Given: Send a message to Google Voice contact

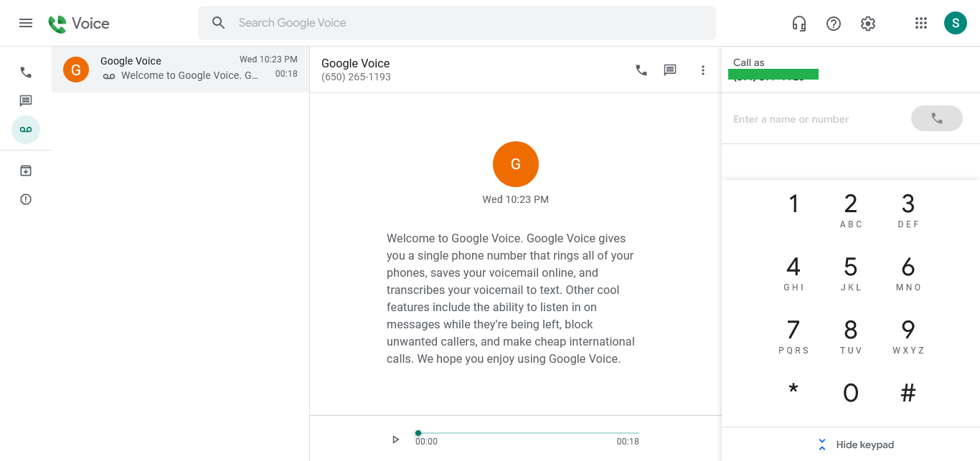Looking at the screenshot, I should [x=670, y=70].
